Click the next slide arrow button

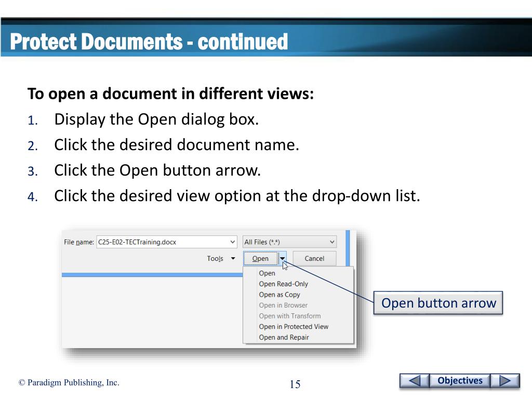[505, 380]
